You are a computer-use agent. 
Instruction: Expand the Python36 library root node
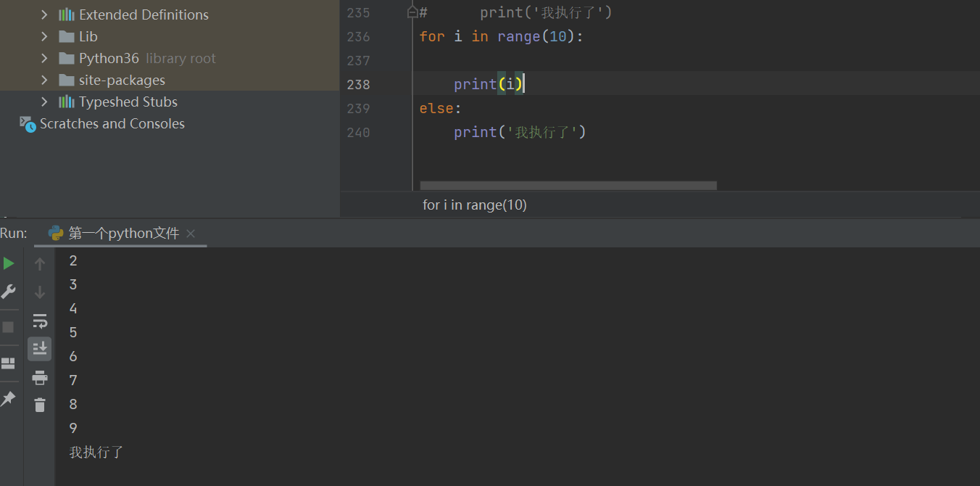(x=45, y=58)
